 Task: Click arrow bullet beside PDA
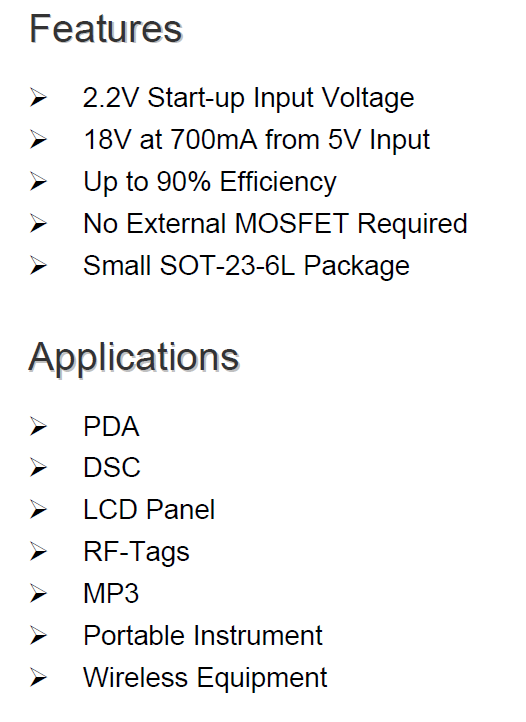(x=38, y=426)
